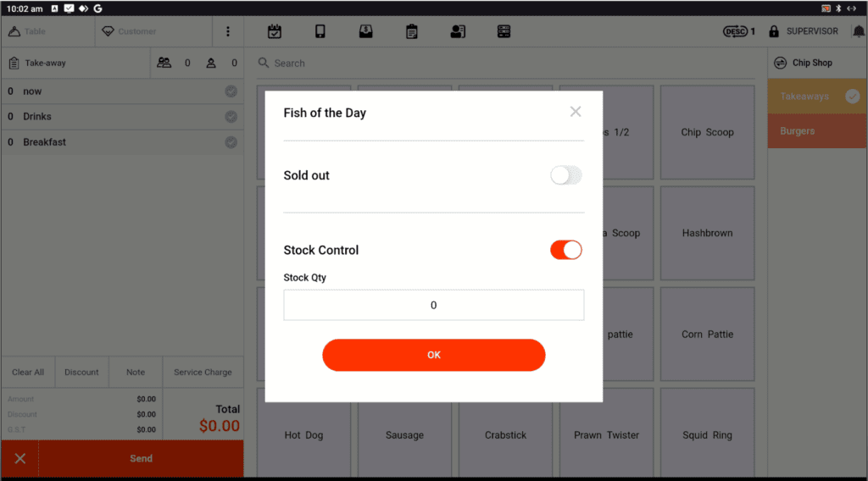868x481 pixels.
Task: Open the three-dot more options menu
Action: [x=228, y=31]
